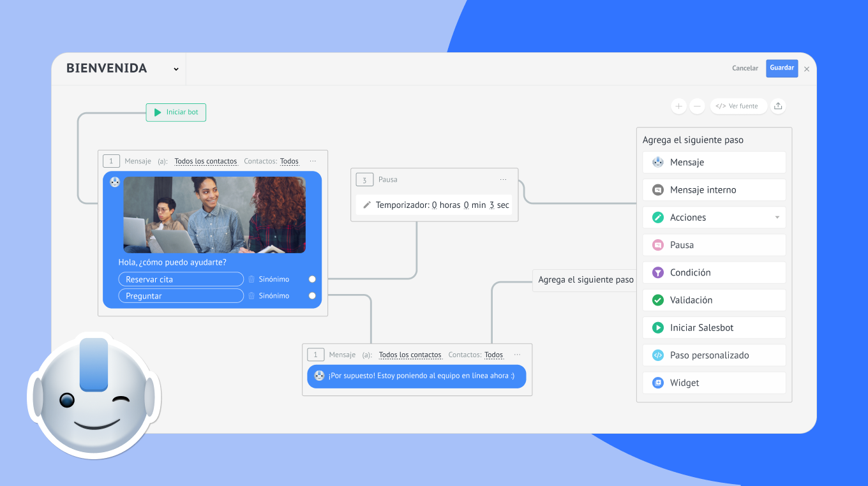Image resolution: width=868 pixels, height=486 pixels.
Task: Select Iniciar Salesbot as the next step
Action: pos(714,328)
